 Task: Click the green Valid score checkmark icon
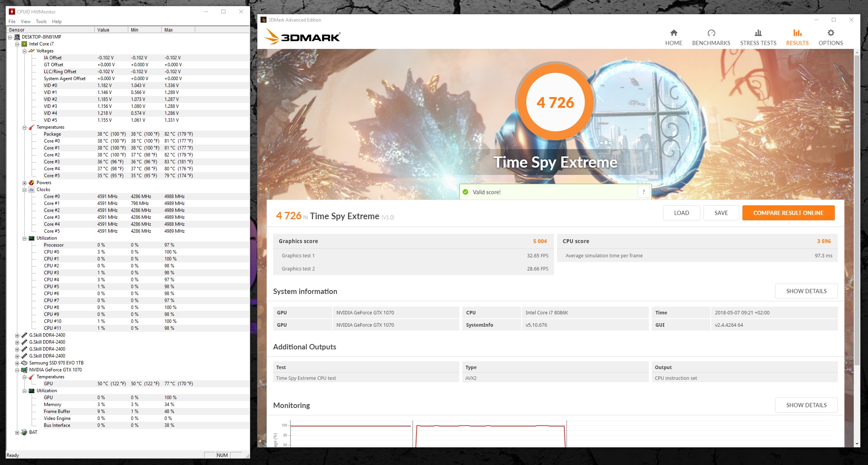pos(465,192)
